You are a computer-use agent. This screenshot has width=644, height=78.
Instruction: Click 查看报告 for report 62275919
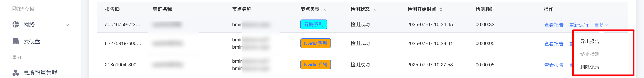554,44
